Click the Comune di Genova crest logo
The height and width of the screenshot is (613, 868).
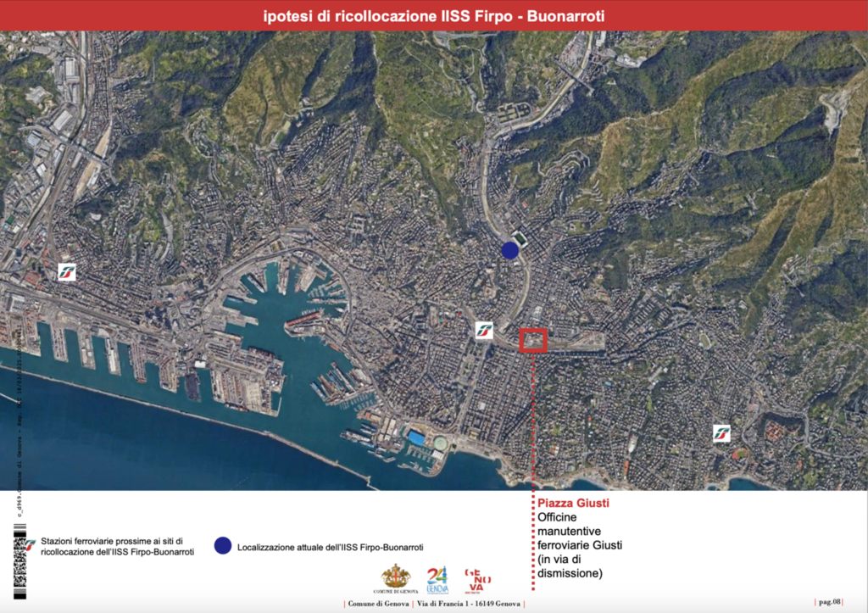(395, 578)
